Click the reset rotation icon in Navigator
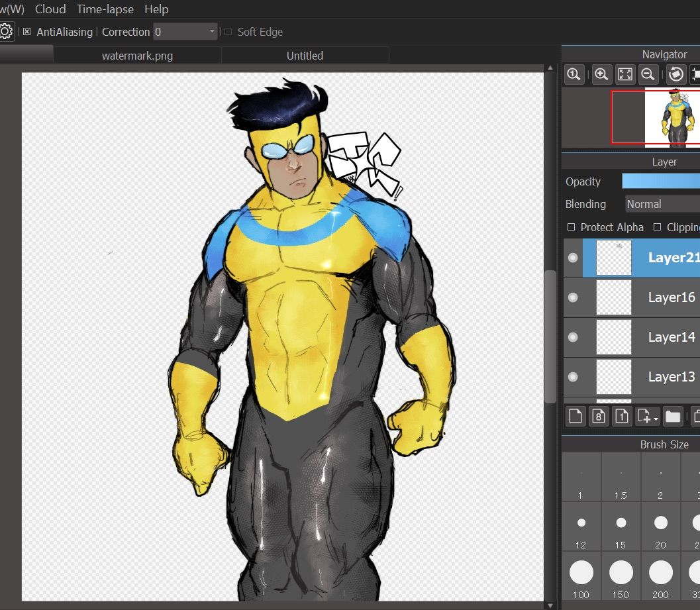Image resolution: width=700 pixels, height=610 pixels. 676,74
